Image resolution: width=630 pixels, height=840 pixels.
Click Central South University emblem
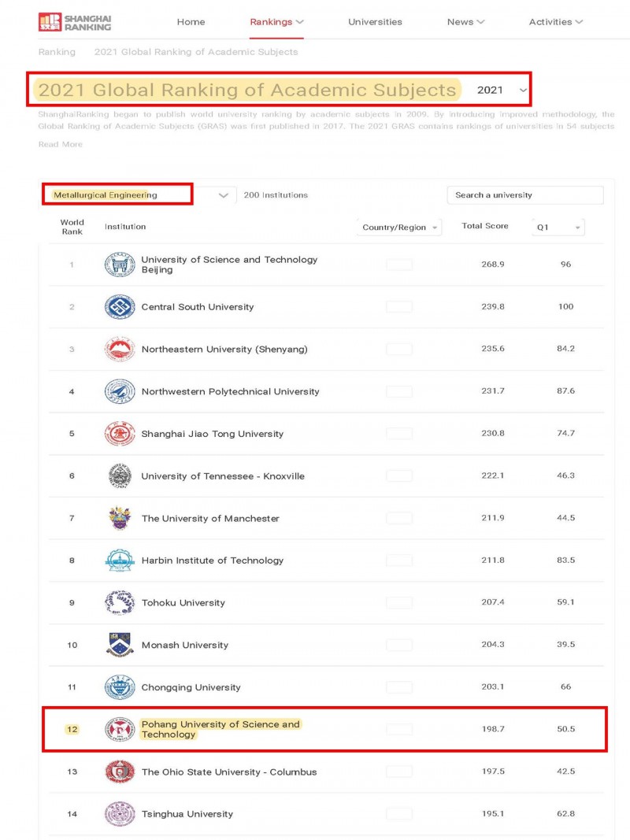point(120,307)
